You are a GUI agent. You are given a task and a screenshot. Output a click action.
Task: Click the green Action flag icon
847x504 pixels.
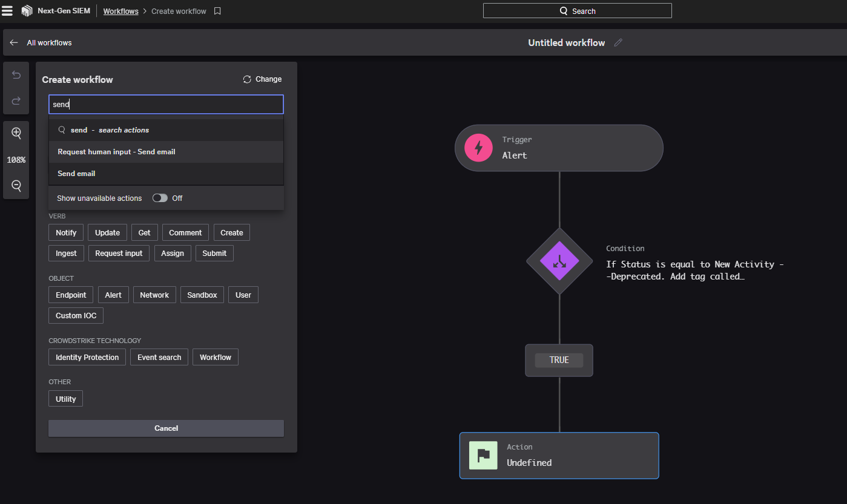tap(483, 455)
